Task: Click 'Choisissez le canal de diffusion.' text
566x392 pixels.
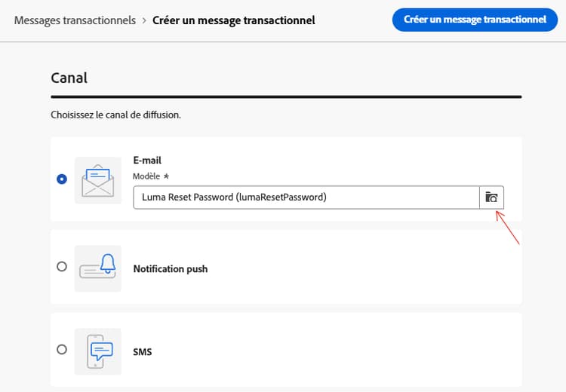Action: pos(115,115)
